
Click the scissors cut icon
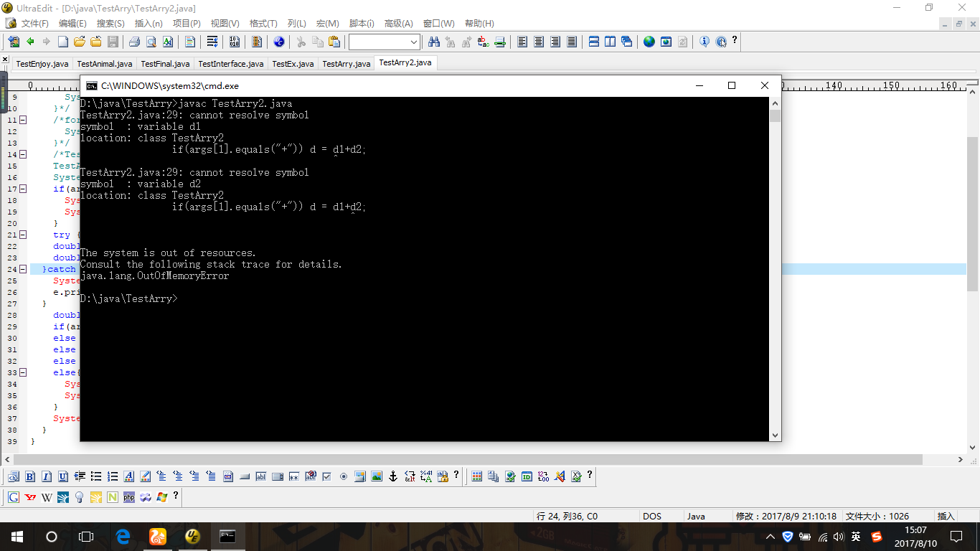[301, 42]
